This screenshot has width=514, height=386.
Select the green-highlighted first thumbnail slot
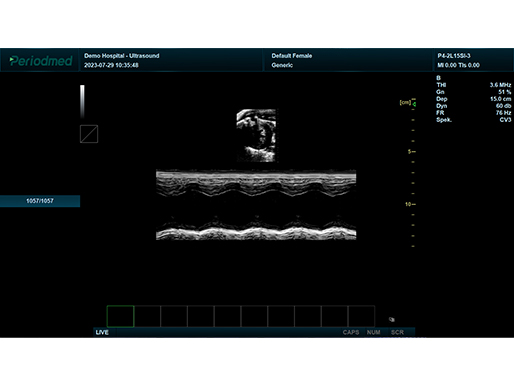coord(120,316)
